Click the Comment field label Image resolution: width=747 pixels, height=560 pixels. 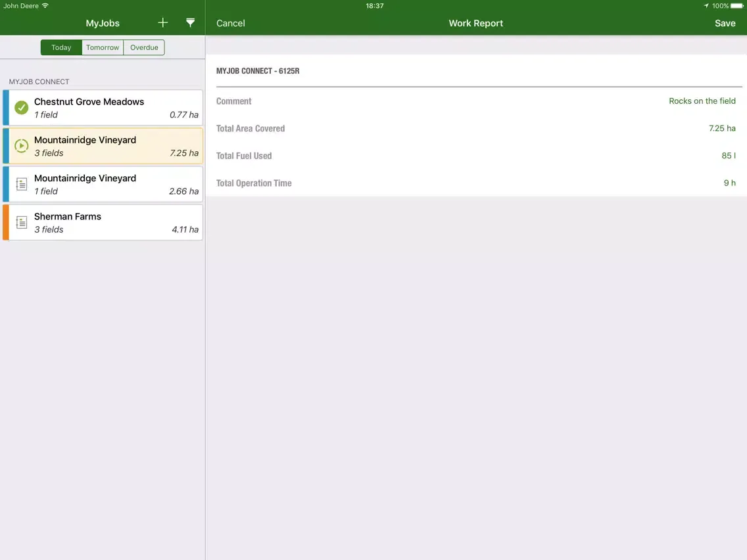click(233, 101)
